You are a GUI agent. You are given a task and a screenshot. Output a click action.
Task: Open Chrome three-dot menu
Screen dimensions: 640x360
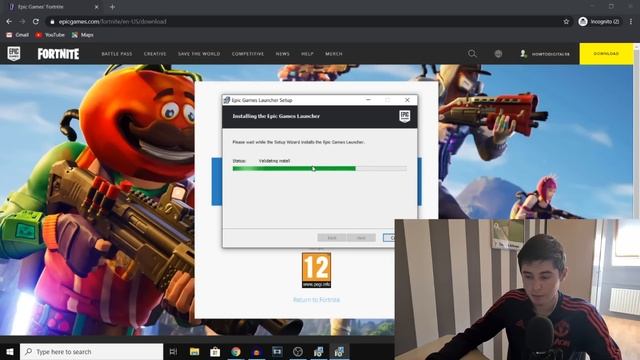(x=631, y=21)
